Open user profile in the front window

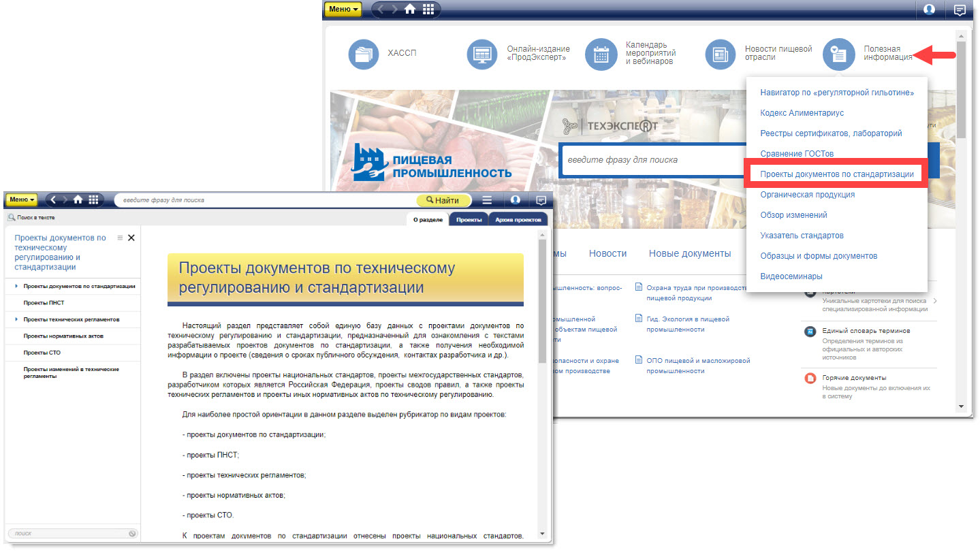coord(516,200)
